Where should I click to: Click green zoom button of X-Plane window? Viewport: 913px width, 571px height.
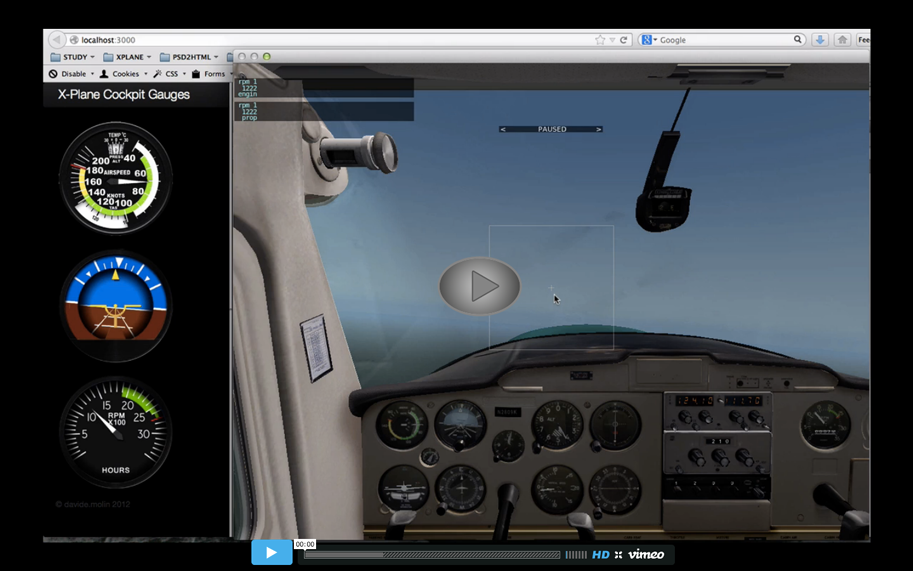[x=267, y=56]
